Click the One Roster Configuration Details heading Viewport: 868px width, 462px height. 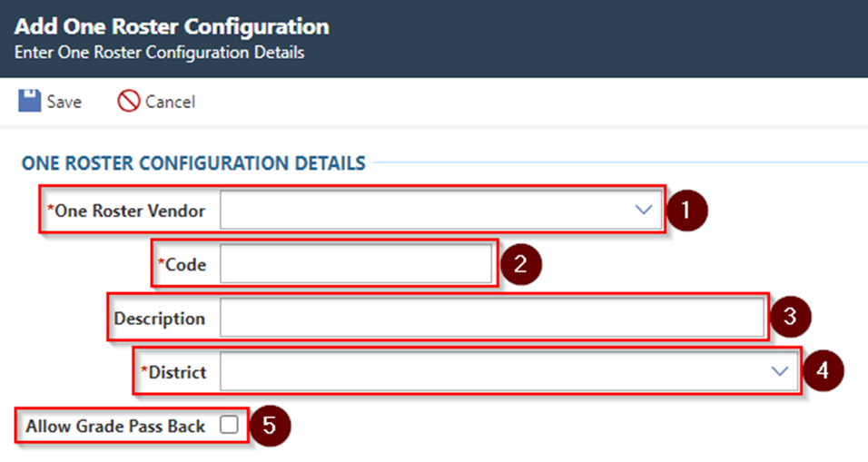(x=193, y=163)
